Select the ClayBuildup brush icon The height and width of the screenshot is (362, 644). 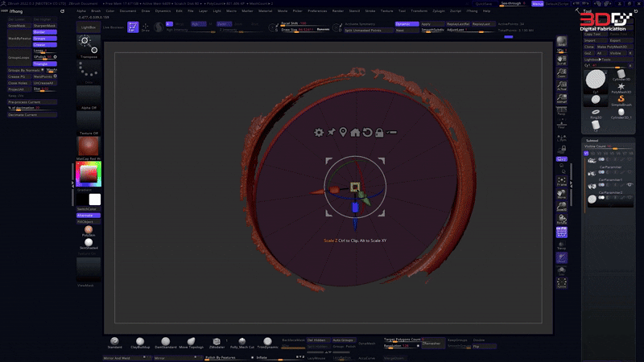(139, 341)
